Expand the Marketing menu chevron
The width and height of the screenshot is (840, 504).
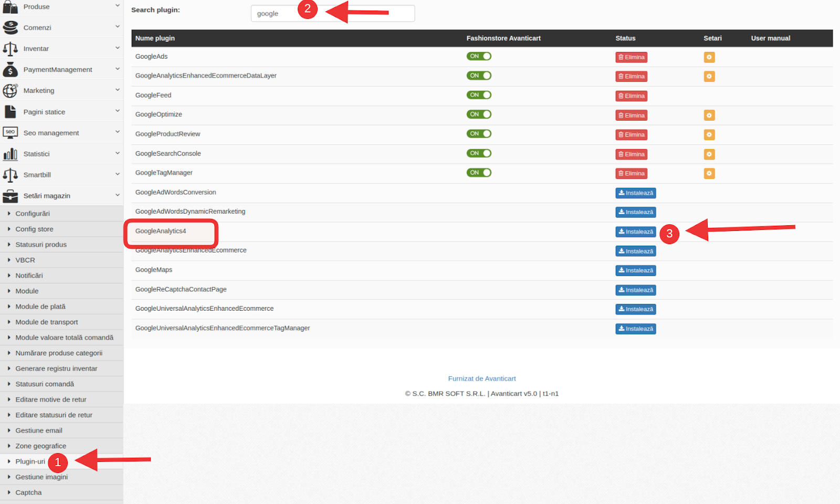pos(118,89)
